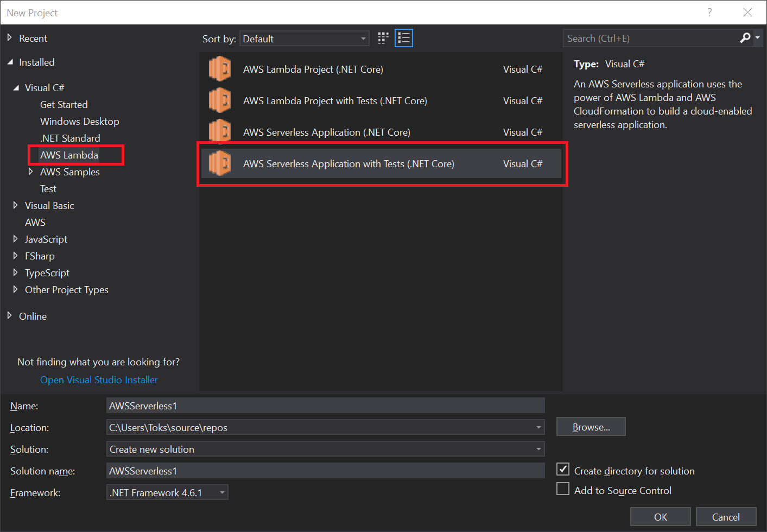Click the AWS Lambda Project (.NET Core) template icon
The width and height of the screenshot is (767, 532).
(x=220, y=69)
